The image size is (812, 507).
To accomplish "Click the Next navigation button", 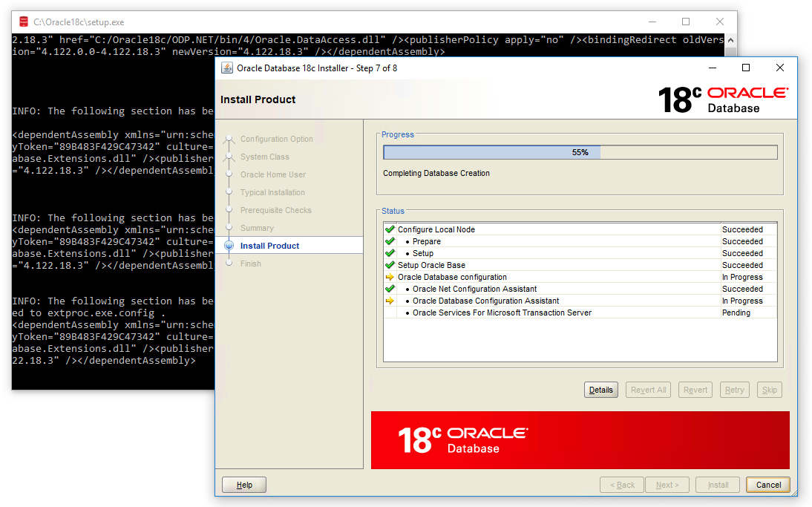I will [667, 485].
